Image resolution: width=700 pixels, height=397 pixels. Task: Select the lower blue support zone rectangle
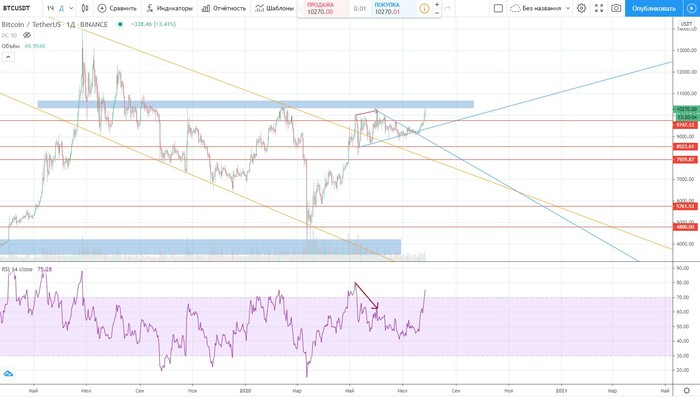click(200, 247)
